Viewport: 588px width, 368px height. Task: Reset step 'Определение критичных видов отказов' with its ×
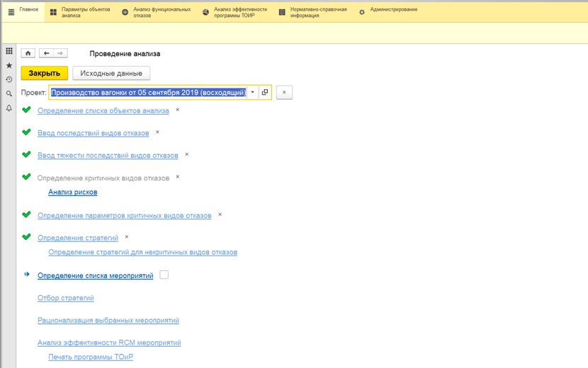[178, 176]
